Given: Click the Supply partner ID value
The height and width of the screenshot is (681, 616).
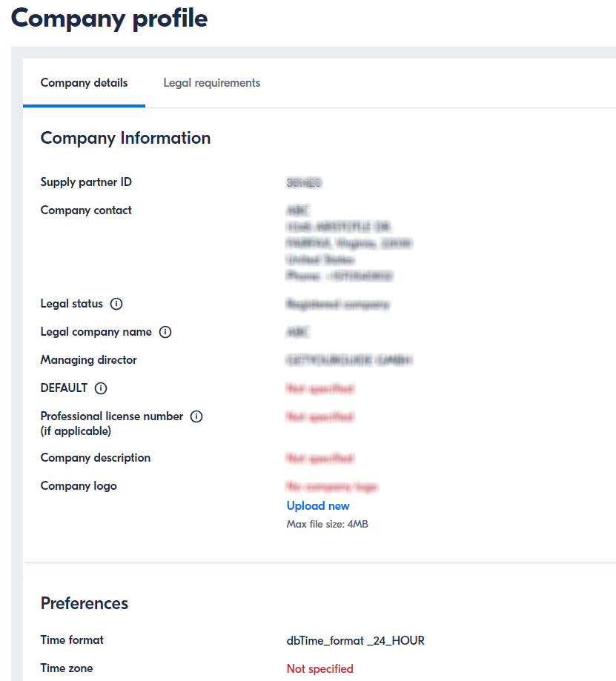Looking at the screenshot, I should tap(305, 182).
